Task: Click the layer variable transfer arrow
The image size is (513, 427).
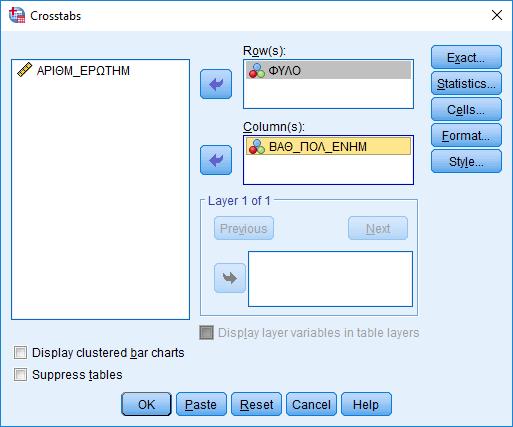Action: coord(230,278)
